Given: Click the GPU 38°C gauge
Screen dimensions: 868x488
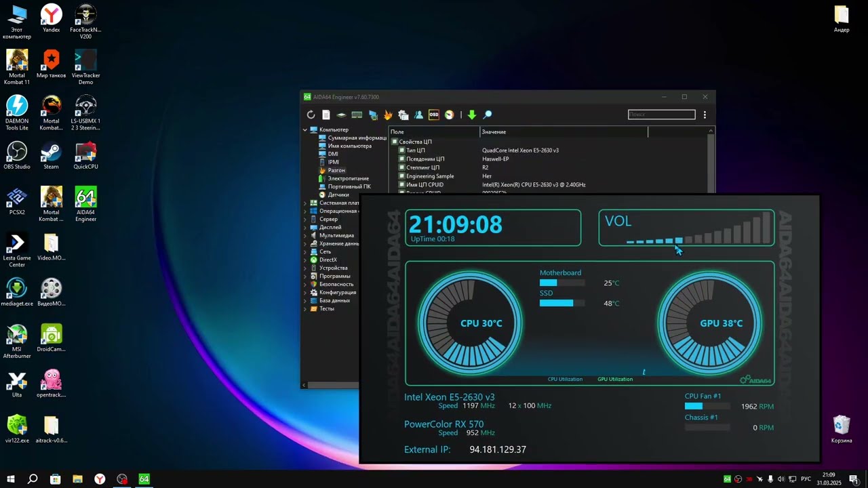Looking at the screenshot, I should pyautogui.click(x=710, y=323).
